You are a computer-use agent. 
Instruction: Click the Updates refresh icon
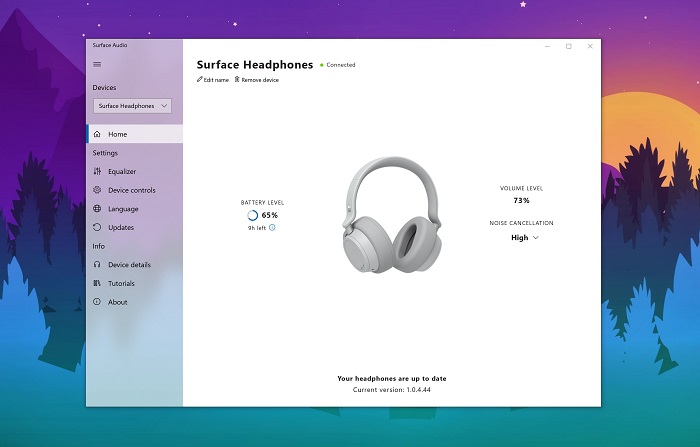[97, 227]
